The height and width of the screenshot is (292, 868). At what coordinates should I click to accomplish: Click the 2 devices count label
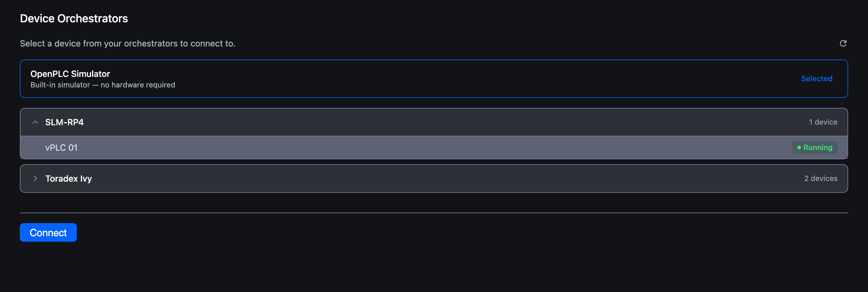pos(821,179)
